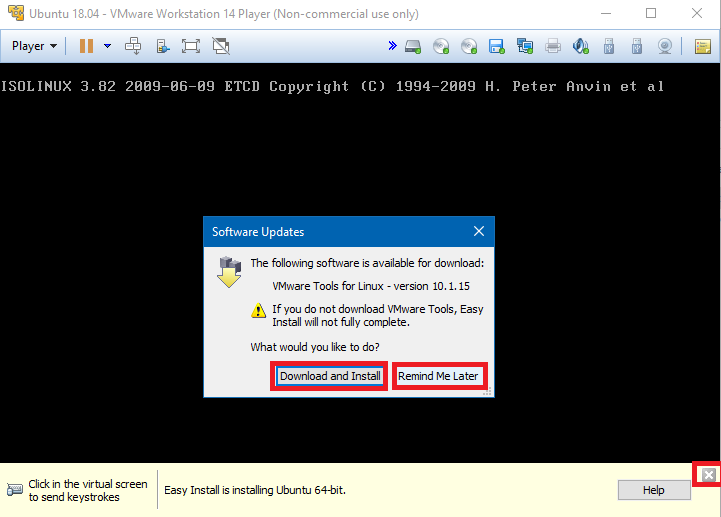Click the manage virtual machine settings icon

(163, 46)
